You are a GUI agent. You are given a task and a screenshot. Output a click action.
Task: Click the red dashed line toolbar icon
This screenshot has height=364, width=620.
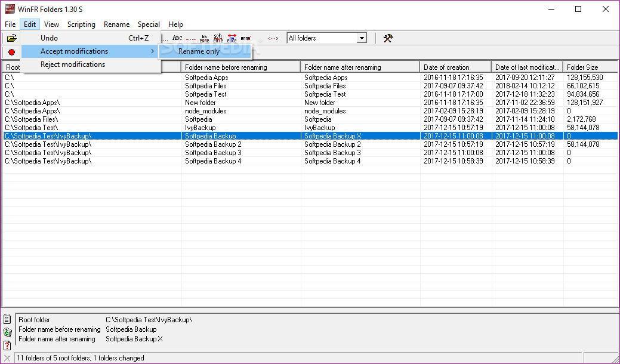(191, 39)
